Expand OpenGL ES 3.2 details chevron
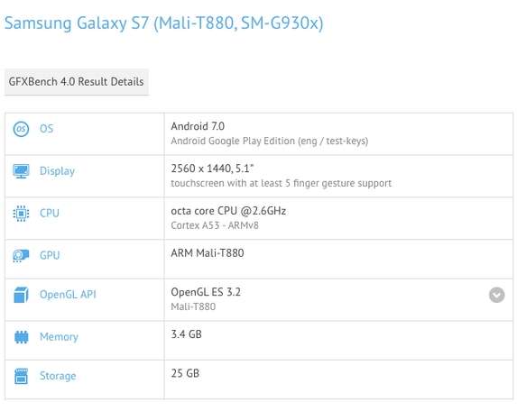Image resolution: width=517 pixels, height=420 pixels. pos(496,295)
